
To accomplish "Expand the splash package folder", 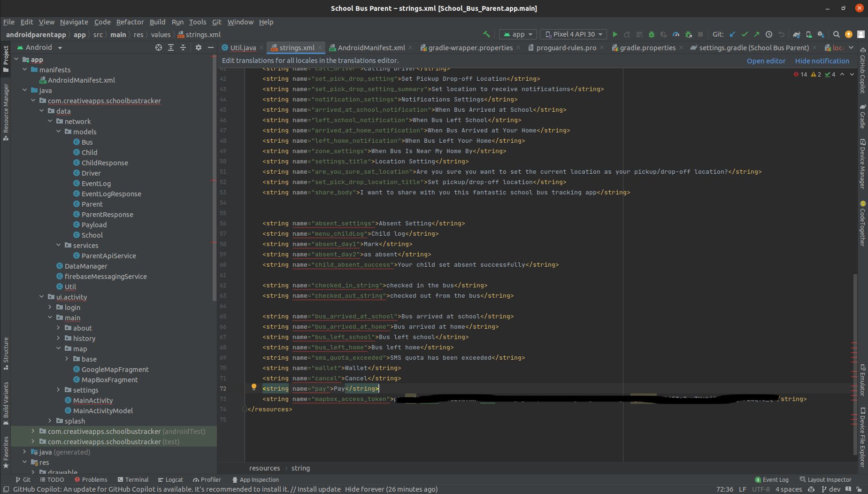I will (x=50, y=421).
